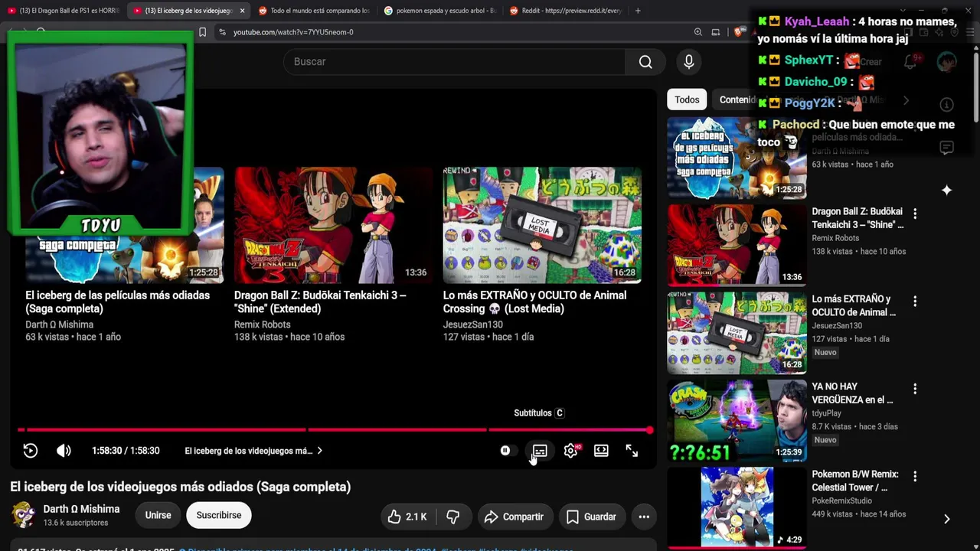980x551 pixels.
Task: Open the Animal Crossing Lost Media sidebar thumbnail
Action: click(737, 333)
